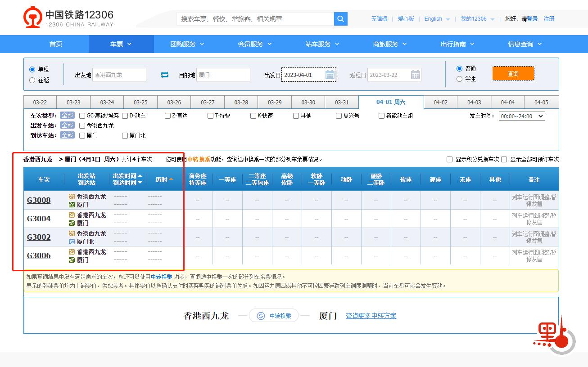Screen dimensions: 588x367
Task: Open the 首页 menu item
Action: click(55, 44)
